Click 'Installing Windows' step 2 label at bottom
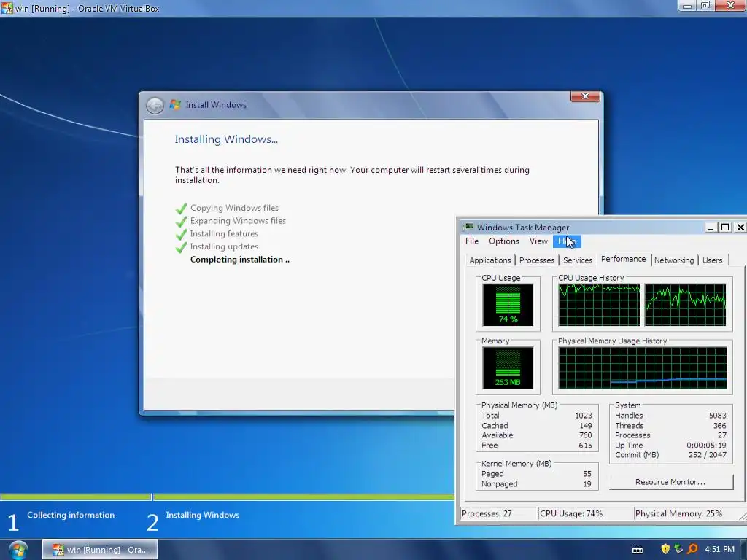The width and height of the screenshot is (747, 560). [203, 515]
